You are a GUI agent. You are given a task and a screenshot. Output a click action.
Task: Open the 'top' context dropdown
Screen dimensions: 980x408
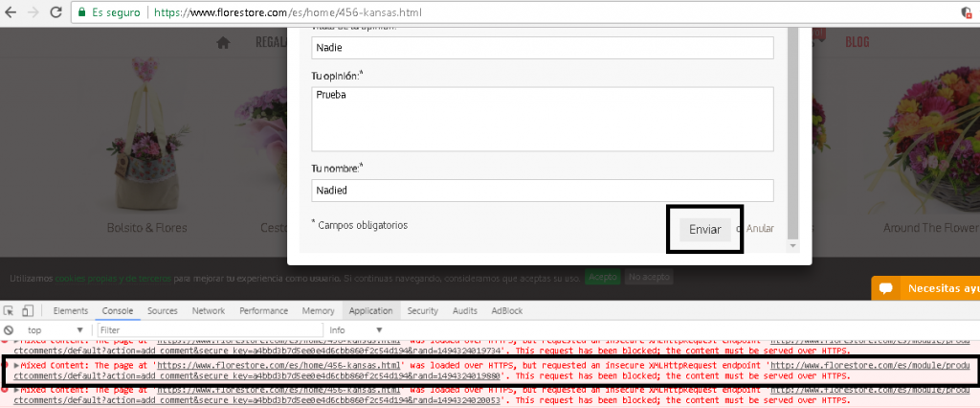[55, 329]
